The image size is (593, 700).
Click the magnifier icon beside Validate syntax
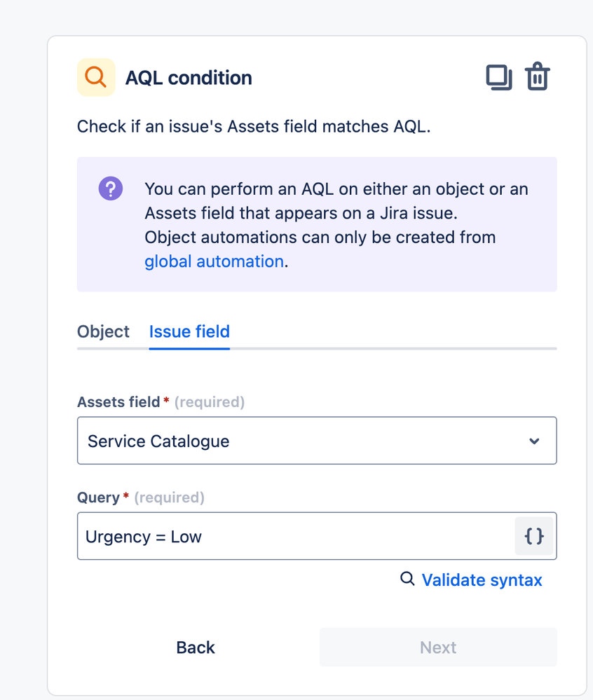[407, 579]
